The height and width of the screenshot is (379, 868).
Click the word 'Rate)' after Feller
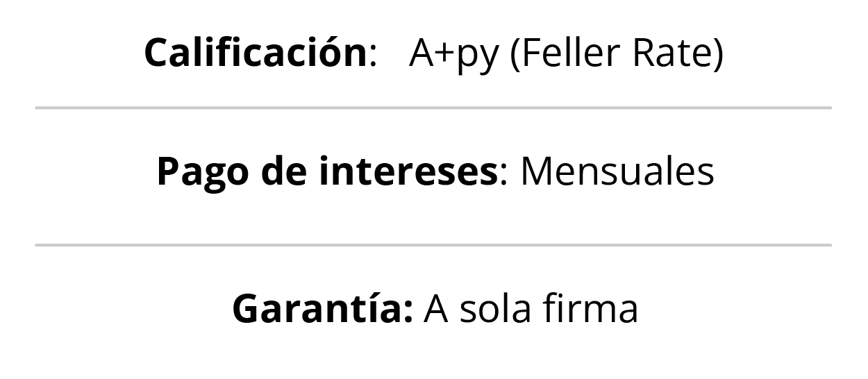(x=677, y=53)
